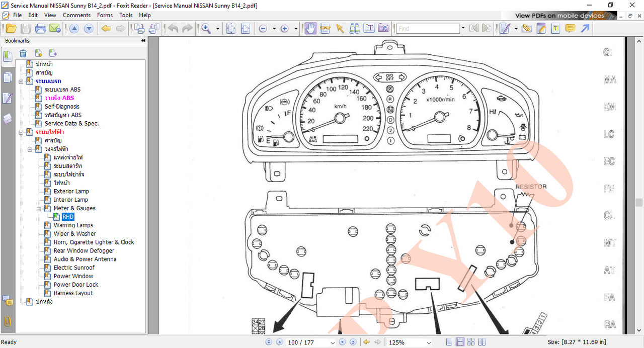Open the 125% zoom level dropdown
The image size is (644, 348).
pyautogui.click(x=429, y=342)
